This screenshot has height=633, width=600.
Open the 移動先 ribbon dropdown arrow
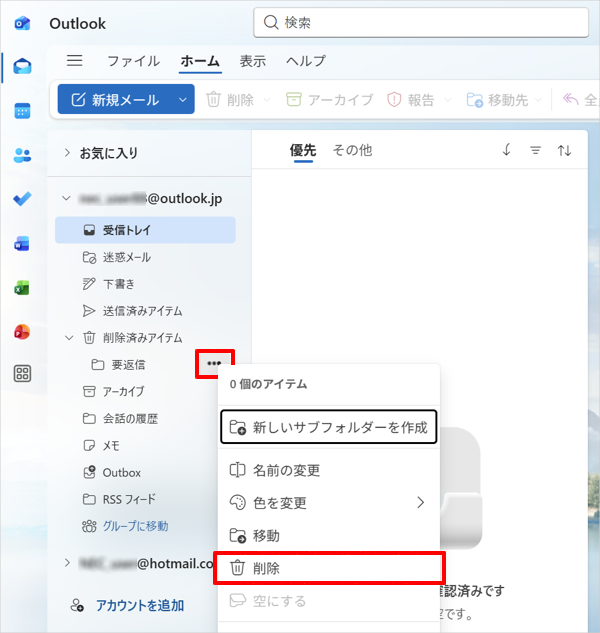click(x=538, y=100)
